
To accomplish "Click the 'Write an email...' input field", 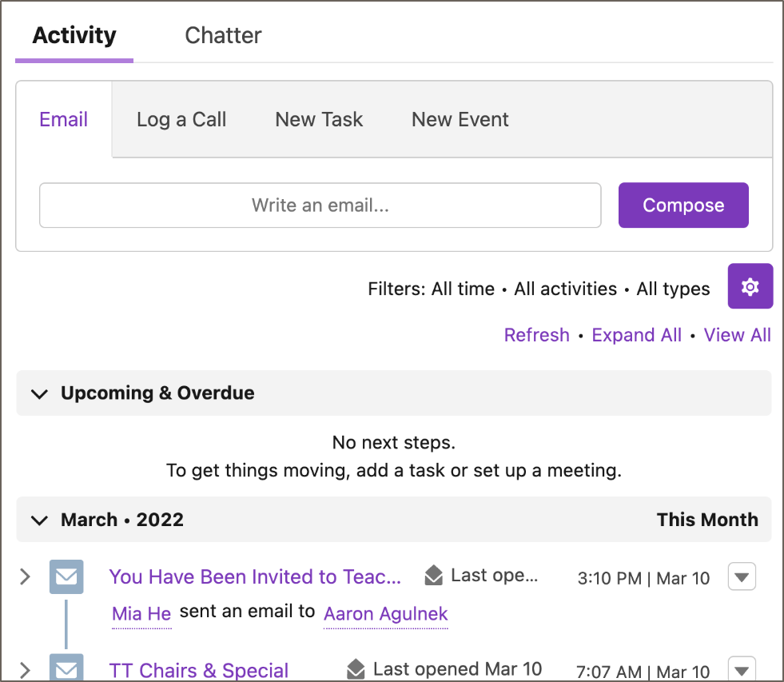I will point(320,205).
